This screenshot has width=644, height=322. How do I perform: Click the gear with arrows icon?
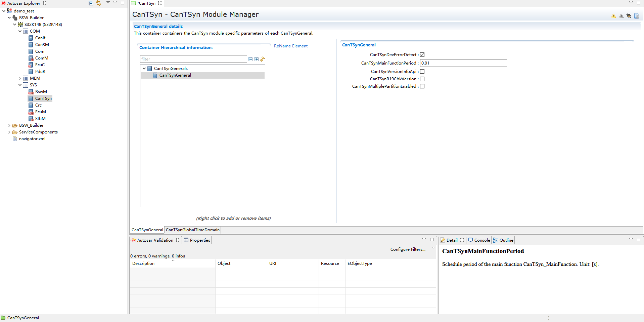(x=629, y=16)
